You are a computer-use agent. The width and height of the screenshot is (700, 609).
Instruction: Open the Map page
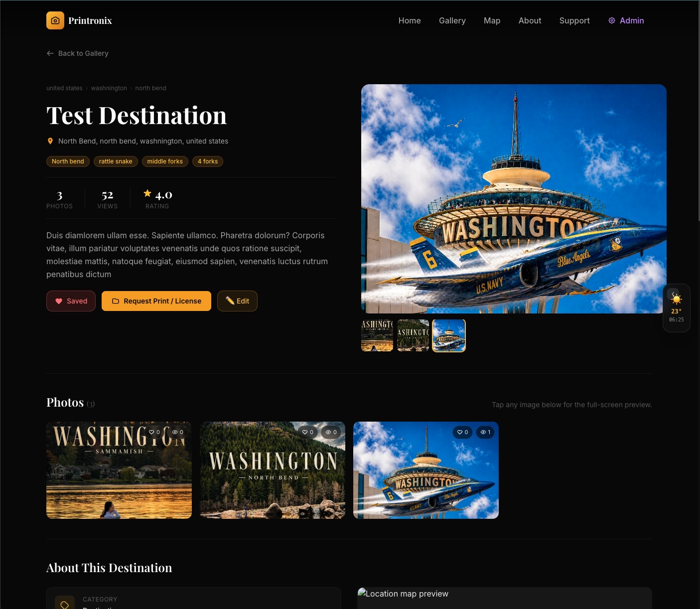[x=492, y=20]
